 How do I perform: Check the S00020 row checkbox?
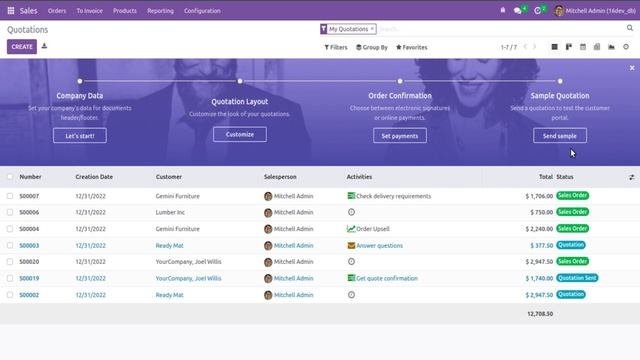[10, 262]
